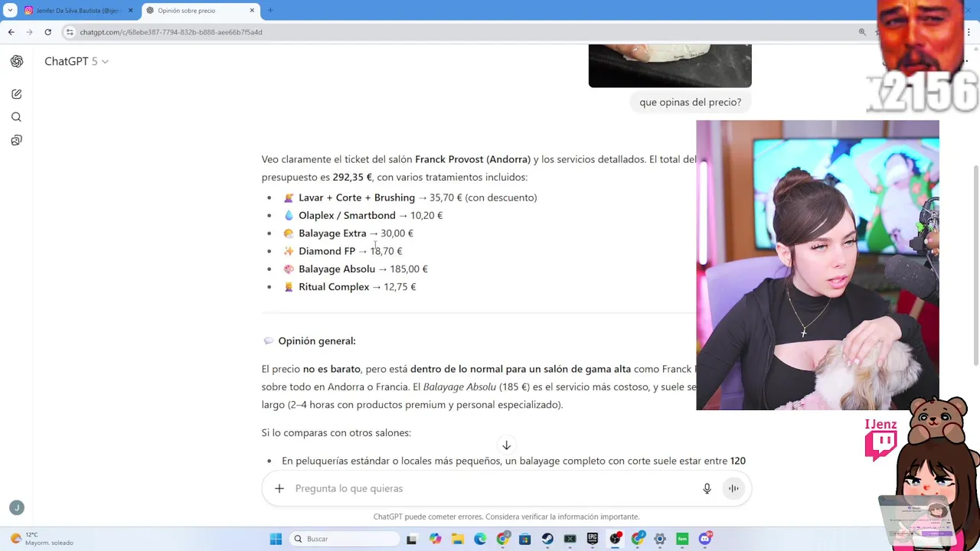Start voice mode with waveform button
This screenshot has height=551, width=980.
point(733,488)
